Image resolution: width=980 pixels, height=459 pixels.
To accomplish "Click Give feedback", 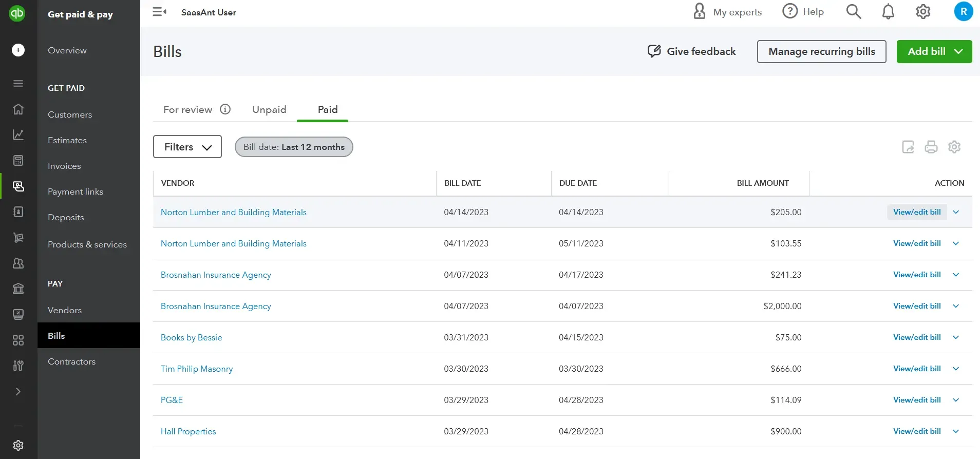I will tap(691, 51).
